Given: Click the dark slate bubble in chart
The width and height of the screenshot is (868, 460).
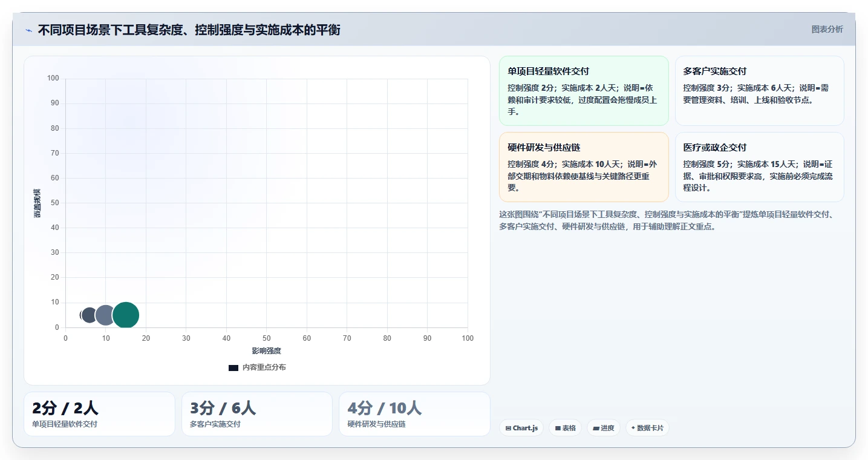Looking at the screenshot, I should point(90,315).
